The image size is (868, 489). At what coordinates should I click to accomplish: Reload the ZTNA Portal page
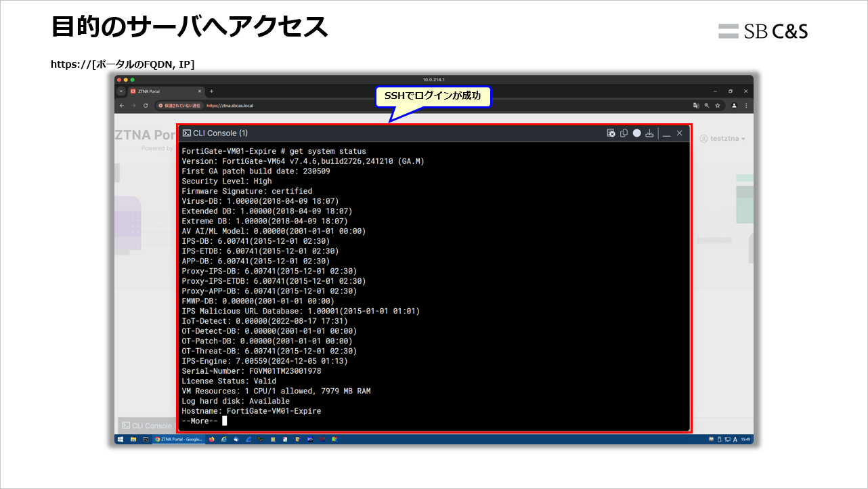click(145, 106)
